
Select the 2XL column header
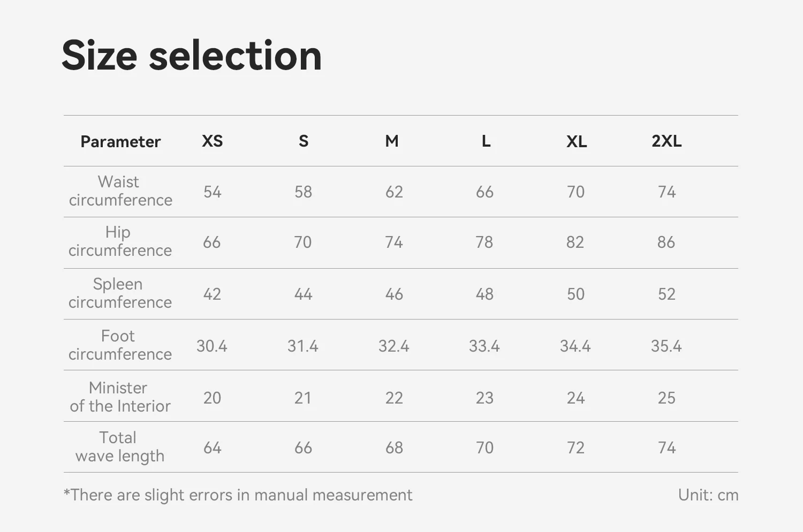tap(666, 141)
